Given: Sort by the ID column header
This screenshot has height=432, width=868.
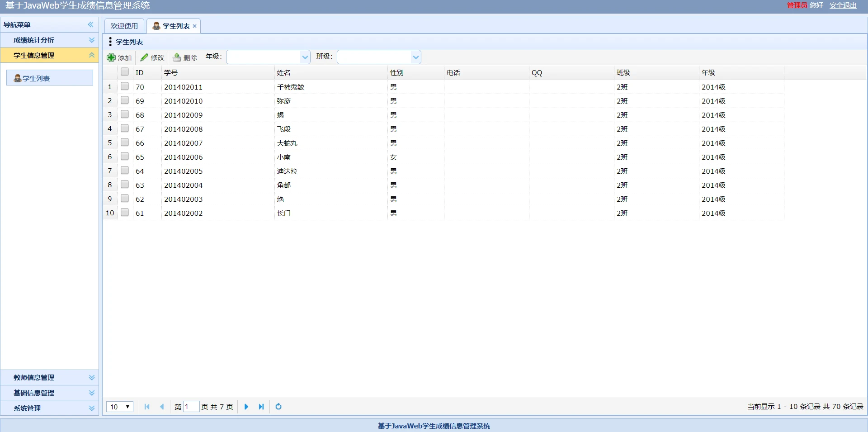Looking at the screenshot, I should [x=147, y=72].
